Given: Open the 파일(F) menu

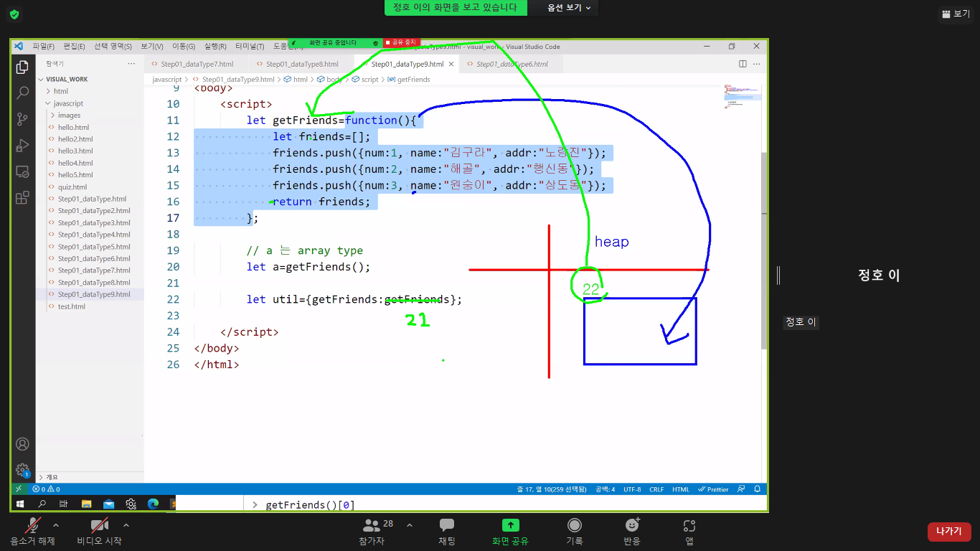Looking at the screenshot, I should (43, 47).
